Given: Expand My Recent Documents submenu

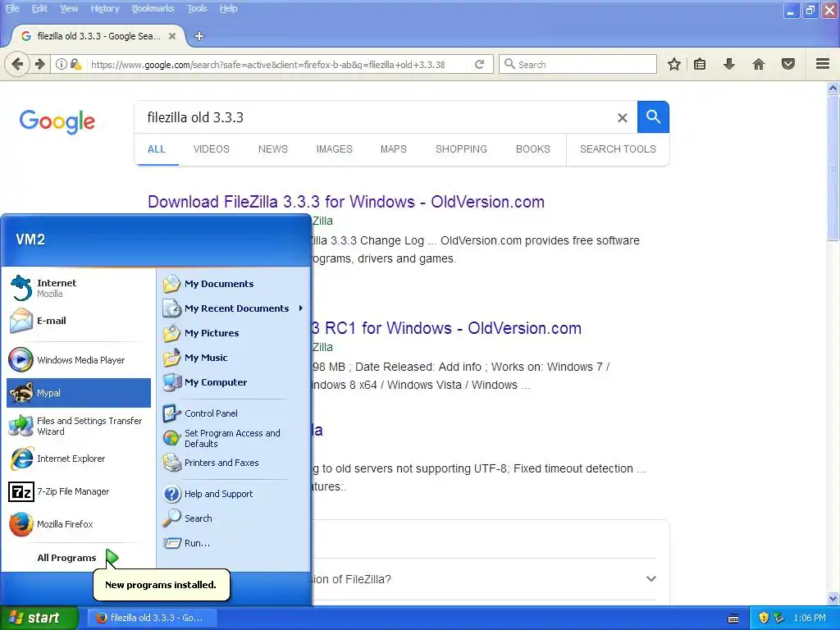Looking at the screenshot, I should (234, 308).
